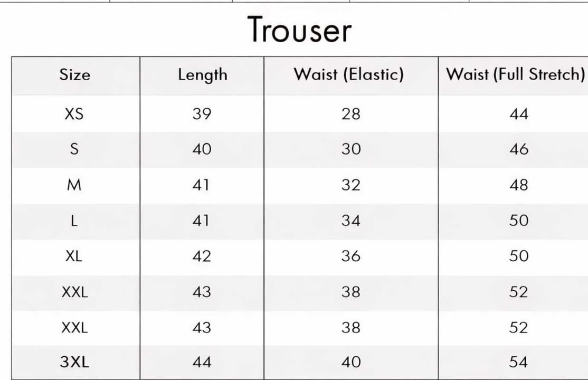Select the 3XL size cell
Viewport: 588px width, 380px height.
coord(74,362)
